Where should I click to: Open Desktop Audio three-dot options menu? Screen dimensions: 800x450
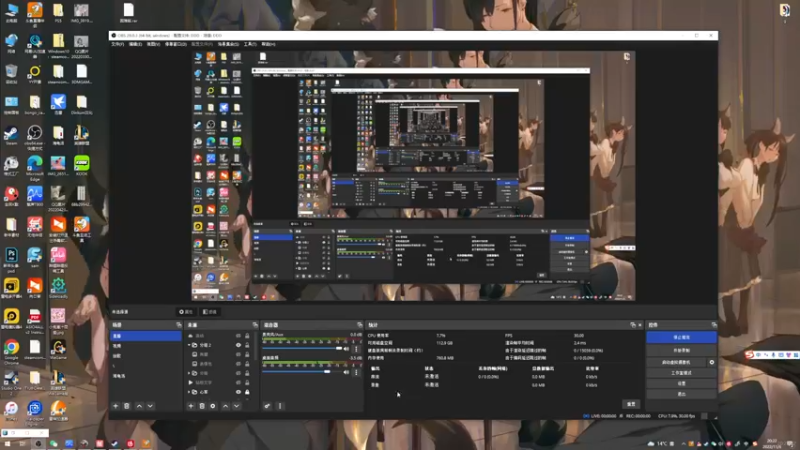coord(356,372)
